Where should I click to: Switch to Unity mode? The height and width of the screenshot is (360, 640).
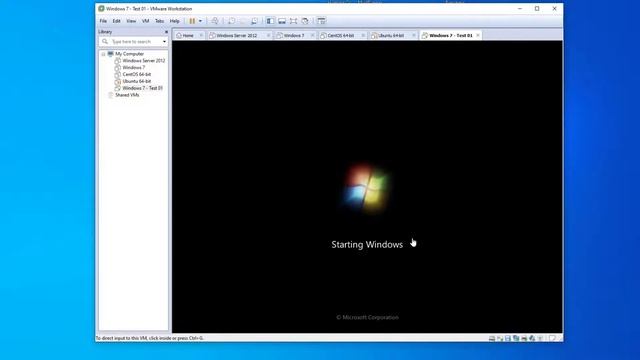tap(305, 21)
